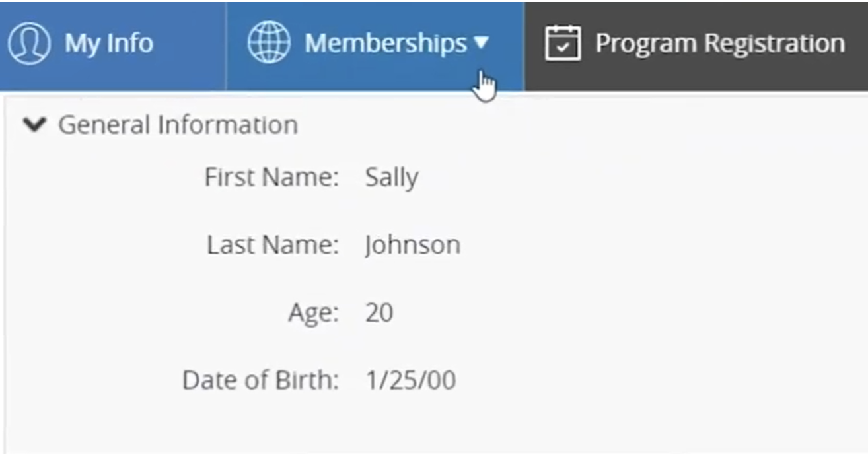Open the Memberships dropdown arrow
This screenshot has height=457, width=868.
481,44
